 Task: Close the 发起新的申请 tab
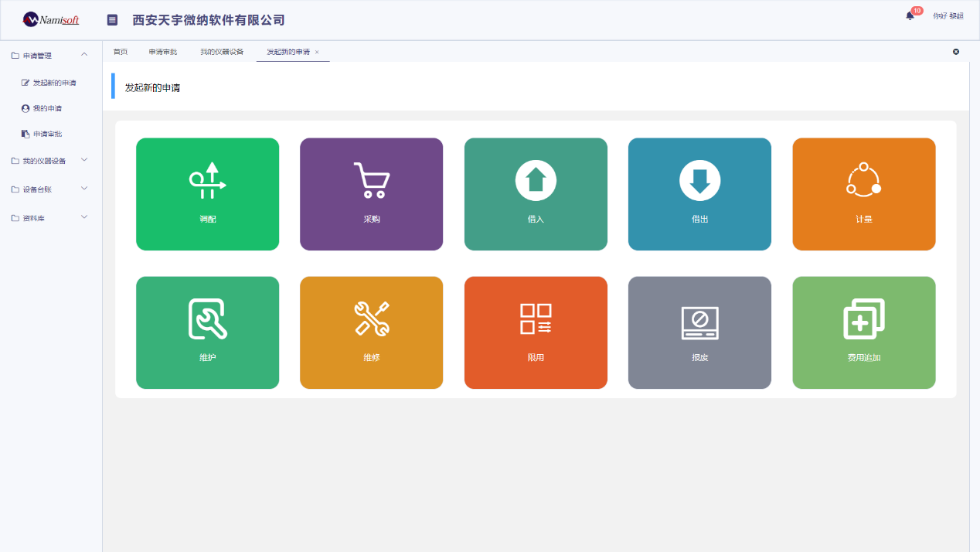click(x=317, y=52)
